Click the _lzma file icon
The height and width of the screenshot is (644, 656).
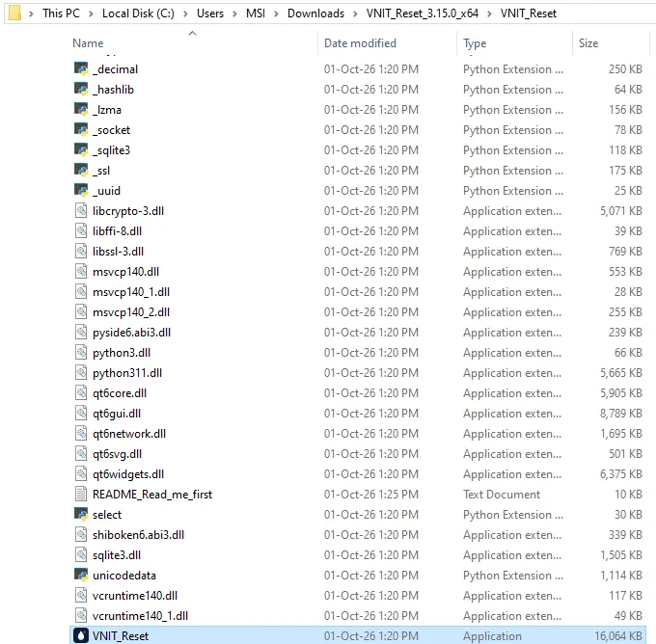(81, 110)
